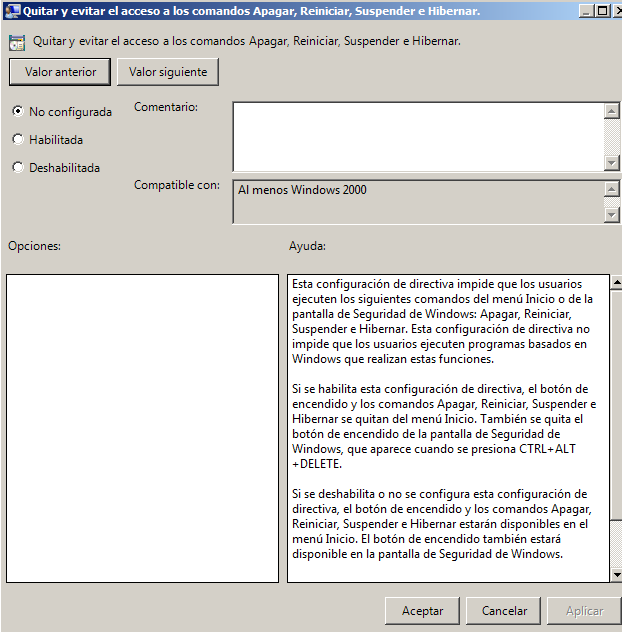This screenshot has height=632, width=622.
Task: Click the Aceptar button
Action: click(422, 610)
